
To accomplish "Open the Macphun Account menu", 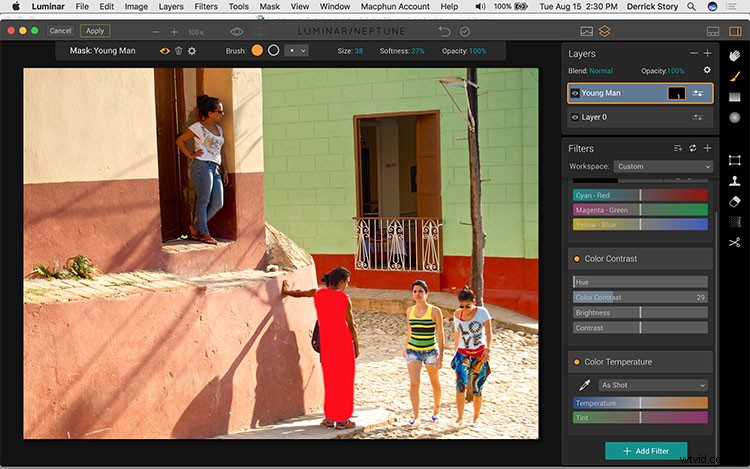I will 395,7.
